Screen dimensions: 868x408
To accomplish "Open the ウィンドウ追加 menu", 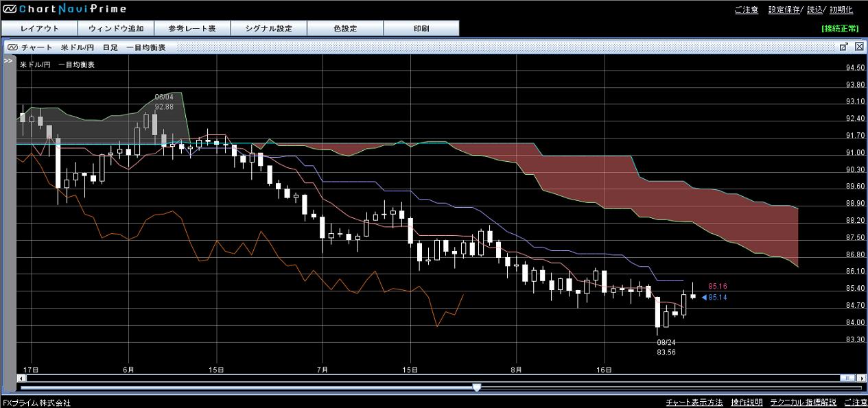I will tap(116, 29).
